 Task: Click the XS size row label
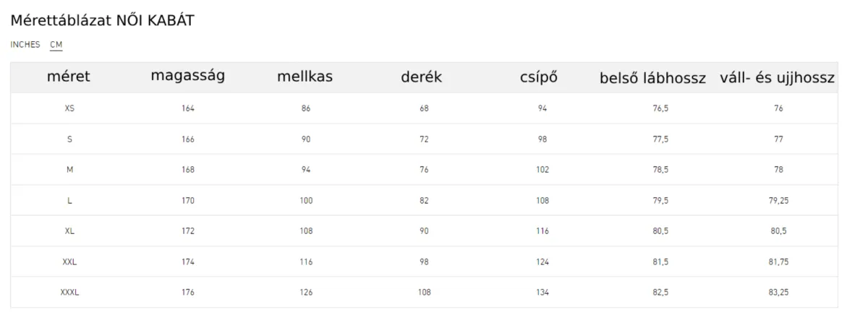click(x=69, y=108)
